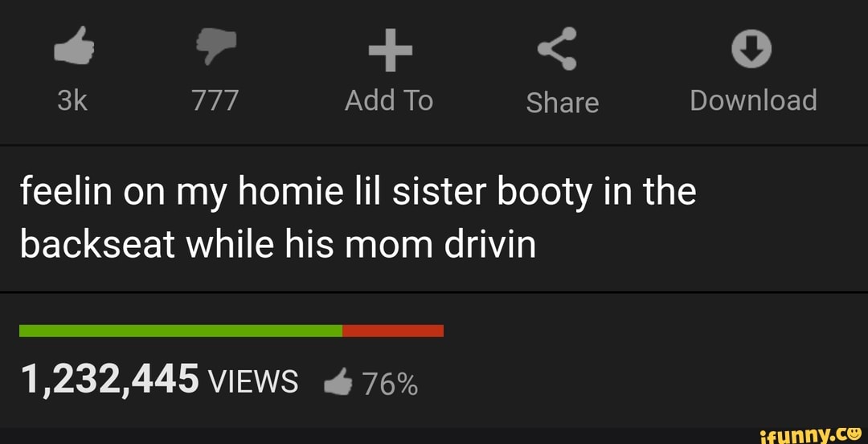The width and height of the screenshot is (868, 444).
Task: Open the Add To label
Action: tap(389, 101)
